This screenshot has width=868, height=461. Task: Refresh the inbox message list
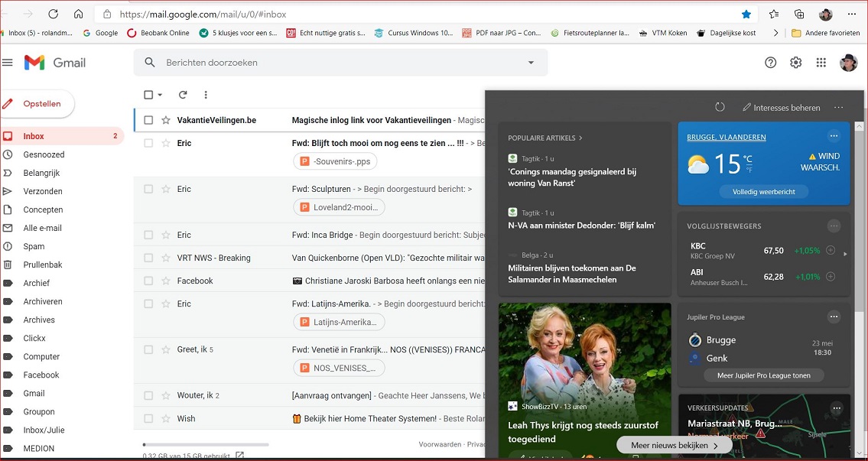tap(183, 95)
